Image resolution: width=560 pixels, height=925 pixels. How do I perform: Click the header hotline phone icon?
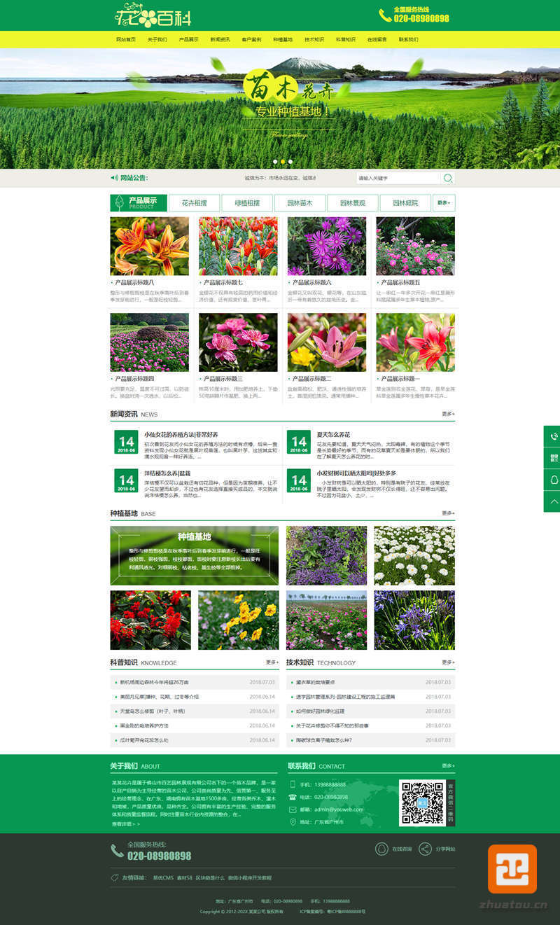pyautogui.click(x=385, y=15)
